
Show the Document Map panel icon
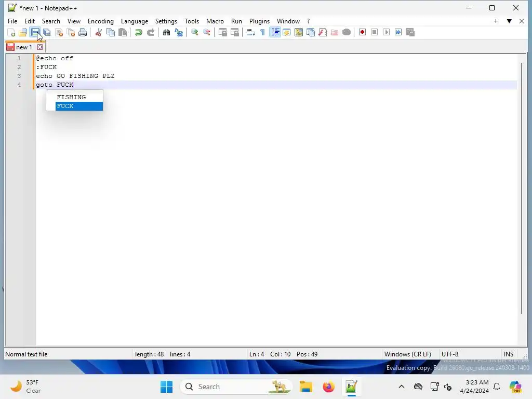299,33
